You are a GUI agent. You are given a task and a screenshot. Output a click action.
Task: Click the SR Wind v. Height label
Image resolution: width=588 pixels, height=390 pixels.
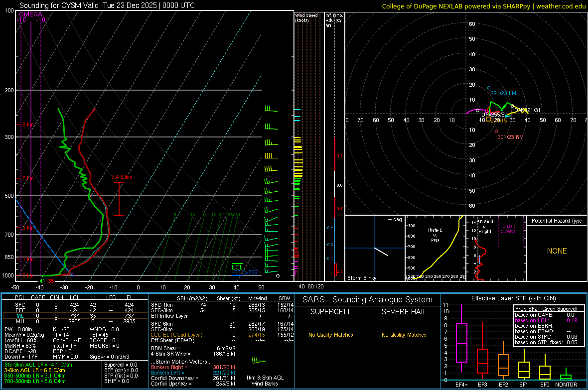[x=485, y=227]
